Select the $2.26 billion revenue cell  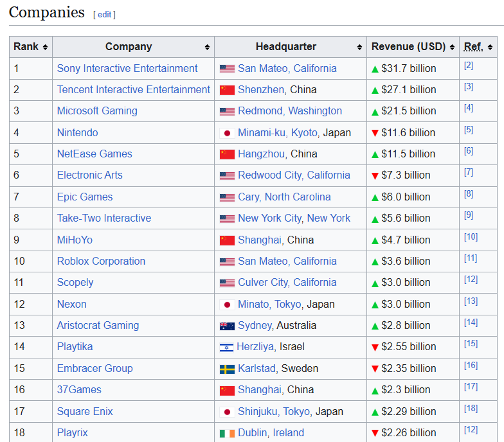[x=413, y=433]
